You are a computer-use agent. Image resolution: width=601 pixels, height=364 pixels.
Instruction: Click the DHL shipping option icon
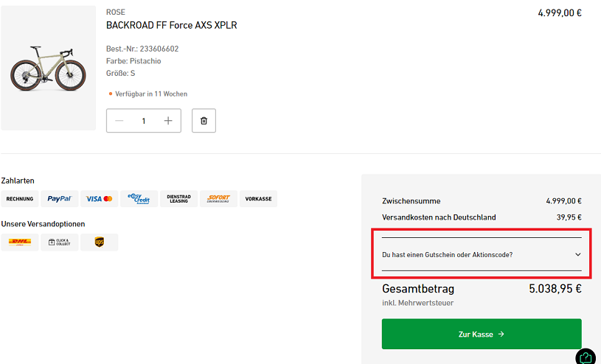point(20,242)
